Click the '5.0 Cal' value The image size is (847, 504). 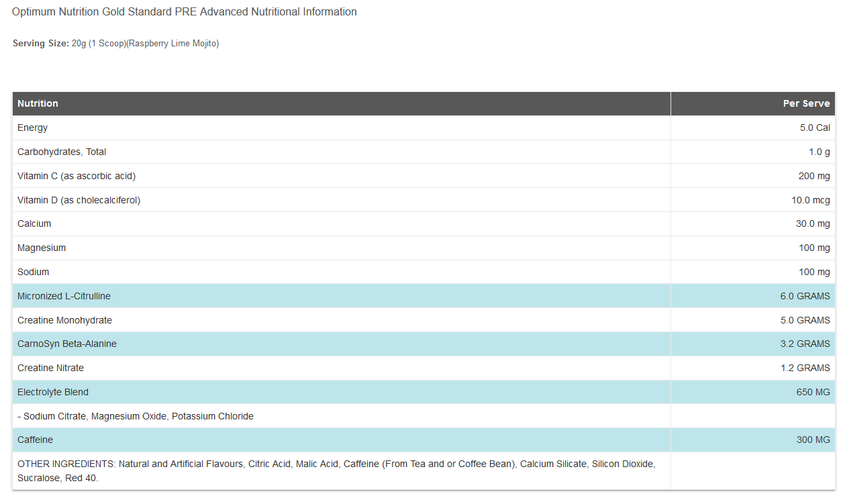(815, 128)
